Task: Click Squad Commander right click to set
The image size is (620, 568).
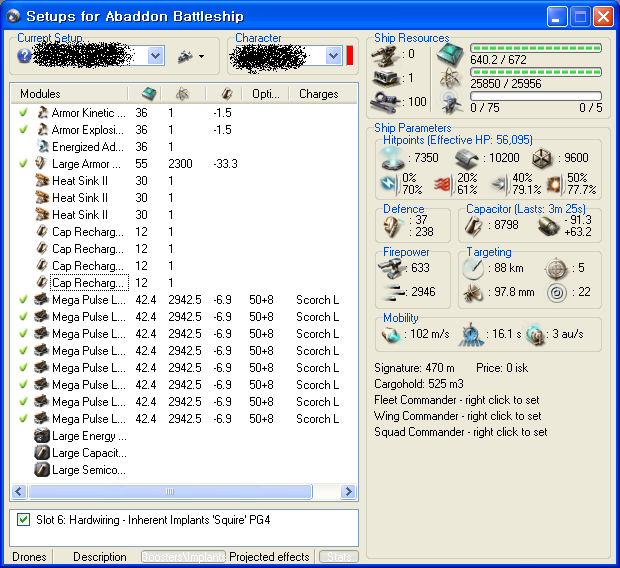Action: (461, 432)
